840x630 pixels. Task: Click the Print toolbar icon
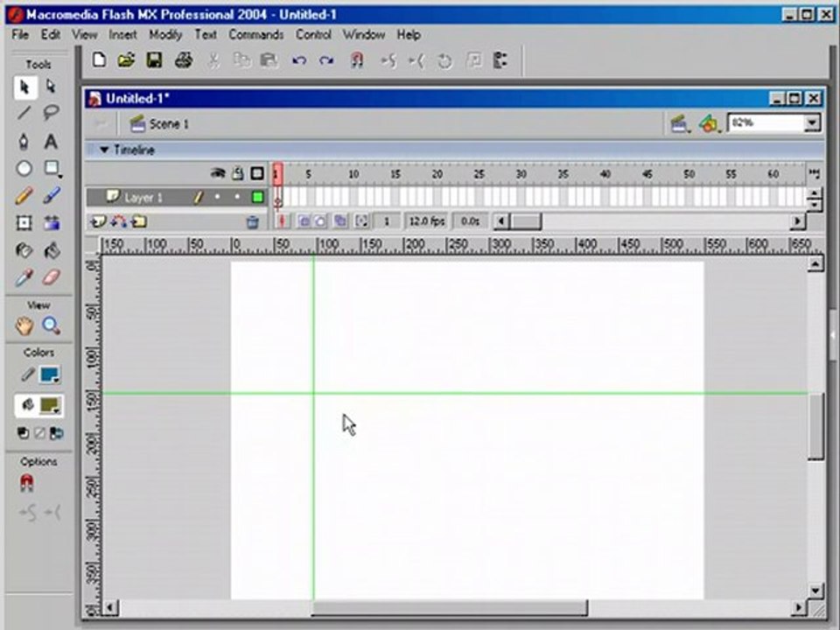[x=183, y=60]
